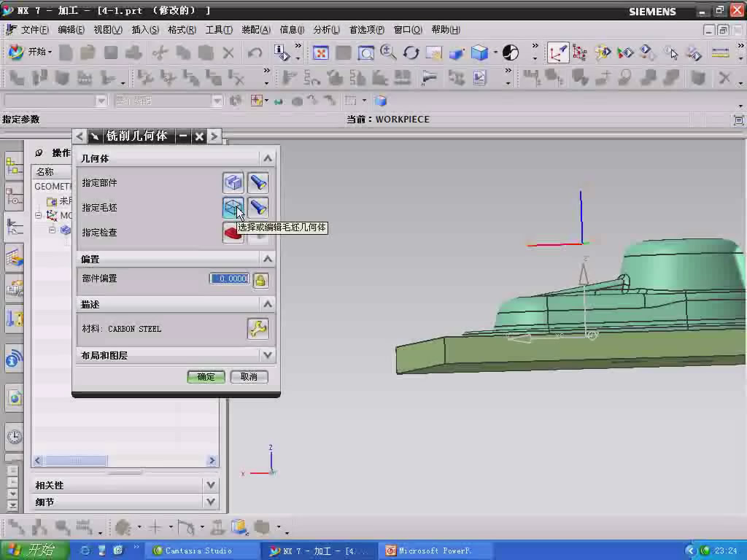Screen dimensions: 747x560
Task: Open the Internet Explorer globe sidebar tab
Action: (15, 397)
